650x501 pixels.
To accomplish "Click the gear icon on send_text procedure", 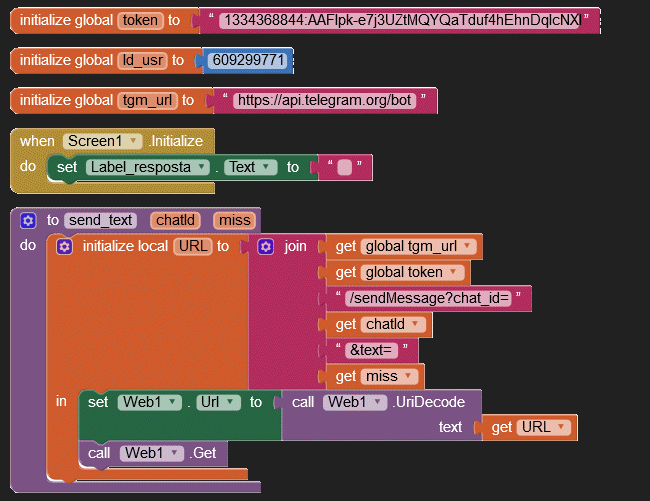I will (28, 220).
